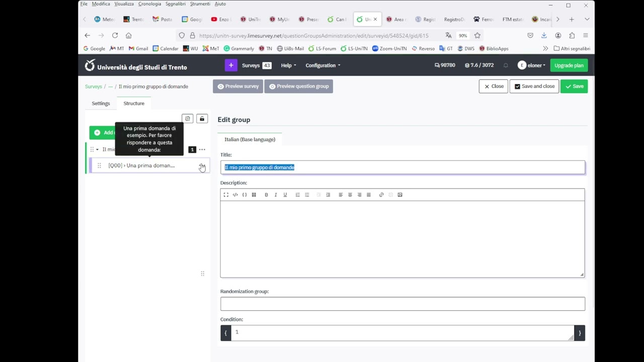The image size is (644, 362).
Task: Align description text right
Action: coord(359,195)
